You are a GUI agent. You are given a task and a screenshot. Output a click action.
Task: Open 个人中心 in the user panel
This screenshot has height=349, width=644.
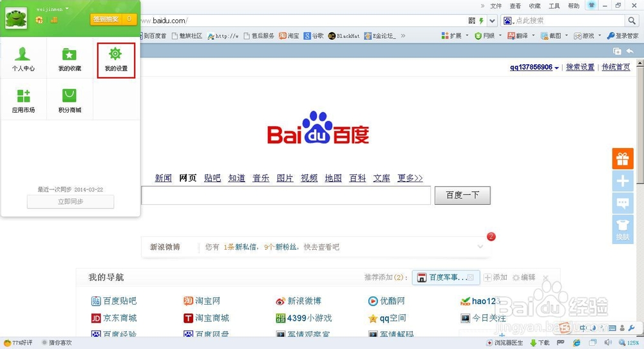[23, 59]
